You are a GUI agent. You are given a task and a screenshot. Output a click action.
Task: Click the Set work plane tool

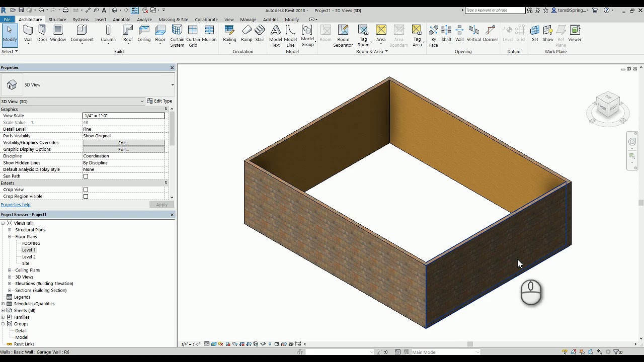(x=535, y=34)
